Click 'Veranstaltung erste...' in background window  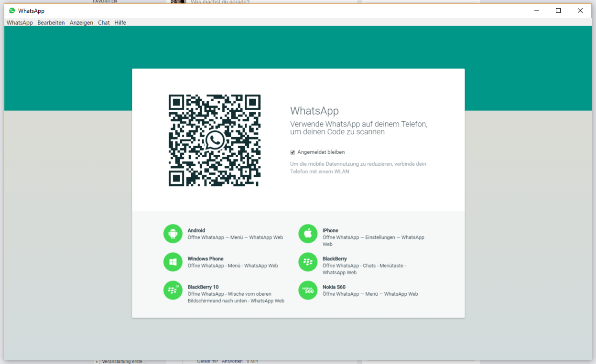(124, 362)
